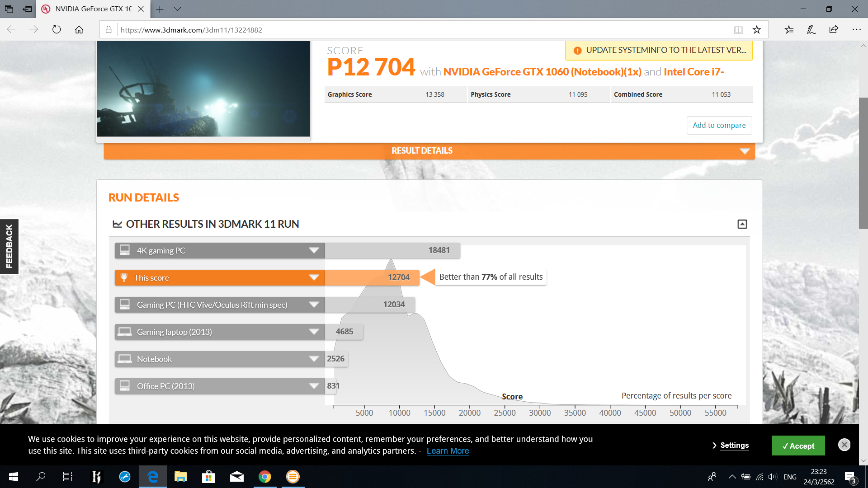Open Action Center notifications
Viewport: 868px width, 488px height.
click(x=850, y=477)
